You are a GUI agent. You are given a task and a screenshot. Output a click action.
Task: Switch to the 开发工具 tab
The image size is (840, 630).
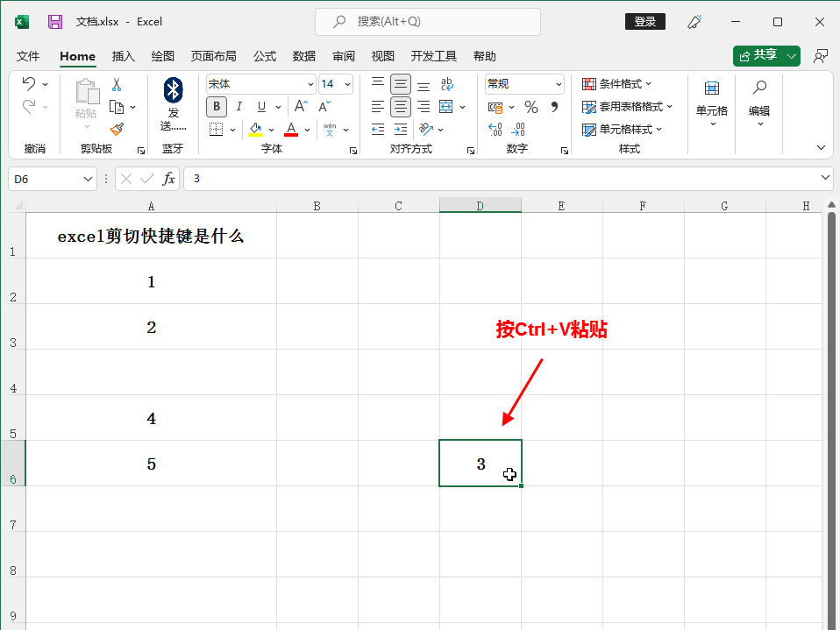point(433,56)
